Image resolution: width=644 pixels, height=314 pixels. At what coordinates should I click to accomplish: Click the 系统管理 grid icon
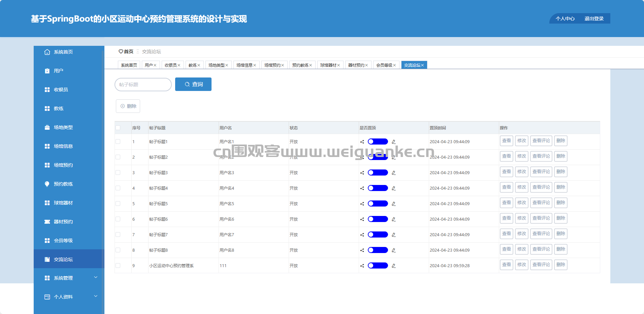47,278
